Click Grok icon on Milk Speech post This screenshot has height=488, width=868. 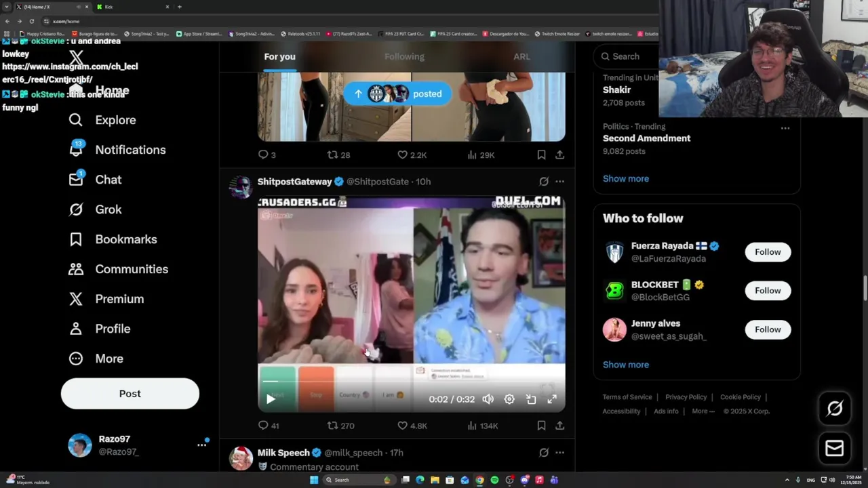pyautogui.click(x=544, y=453)
